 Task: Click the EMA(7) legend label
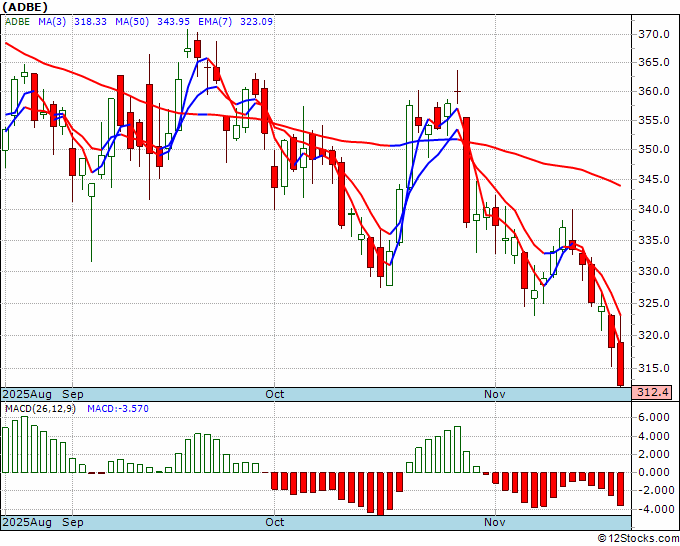216,21
